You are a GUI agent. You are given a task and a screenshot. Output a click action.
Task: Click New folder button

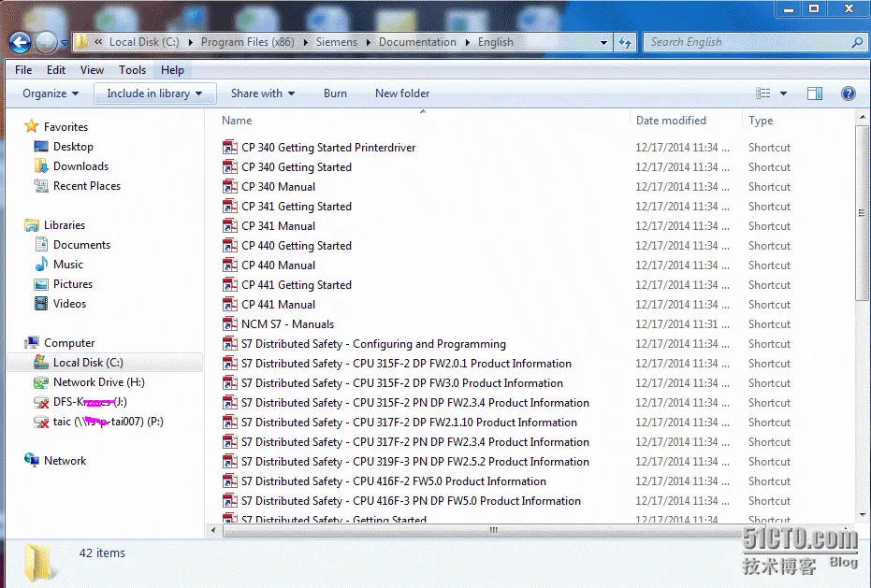(402, 93)
